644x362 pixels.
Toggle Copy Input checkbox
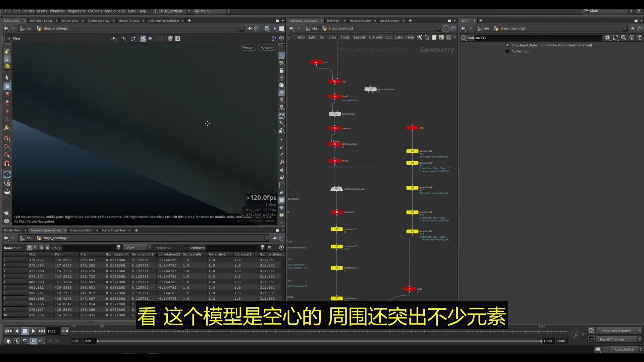click(x=507, y=45)
